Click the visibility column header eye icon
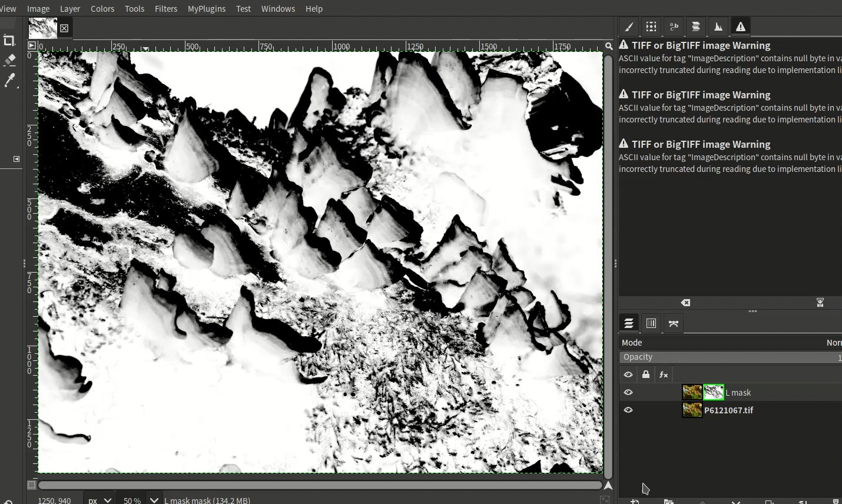842x504 pixels. pos(628,374)
